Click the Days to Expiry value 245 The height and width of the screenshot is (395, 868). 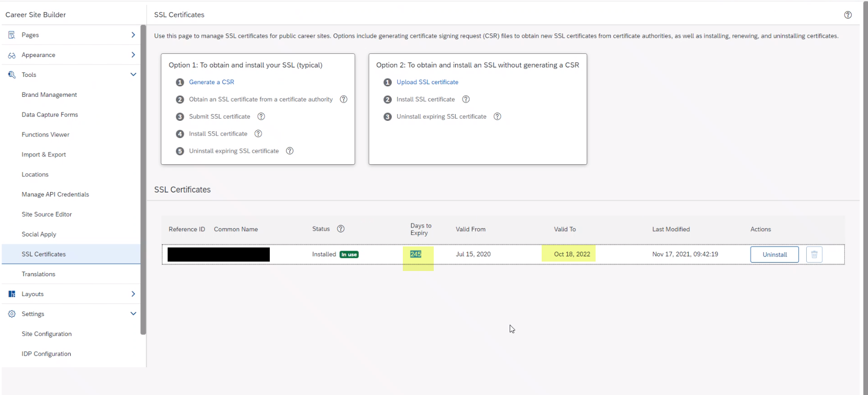coord(415,254)
